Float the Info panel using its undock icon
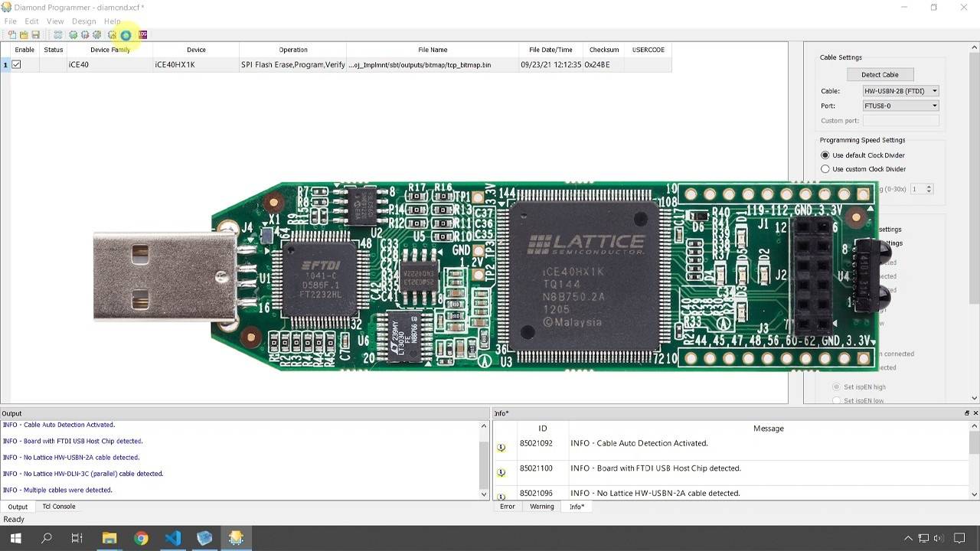This screenshot has width=980, height=551. coord(966,413)
